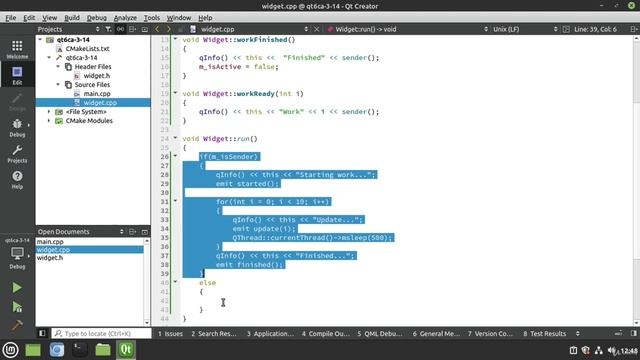The height and width of the screenshot is (360, 640).
Task: Show the 3 Application Output pane
Action: click(x=270, y=333)
